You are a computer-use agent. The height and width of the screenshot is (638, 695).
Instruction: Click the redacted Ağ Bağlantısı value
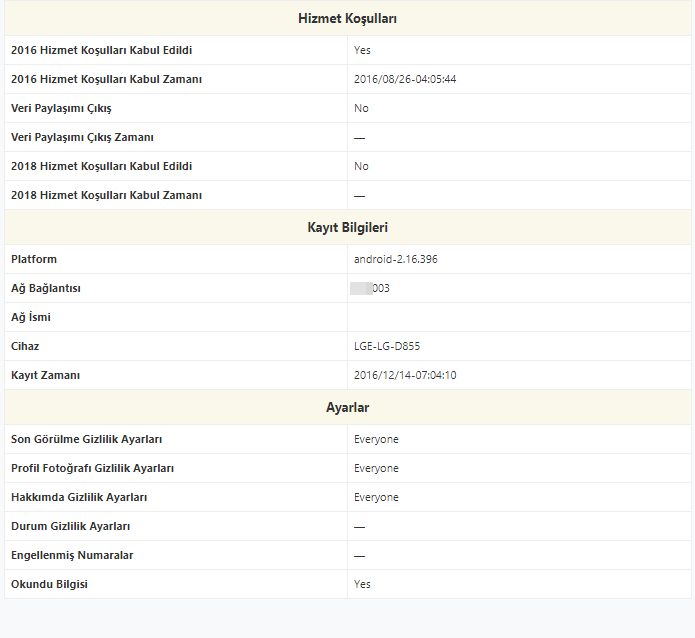370,288
